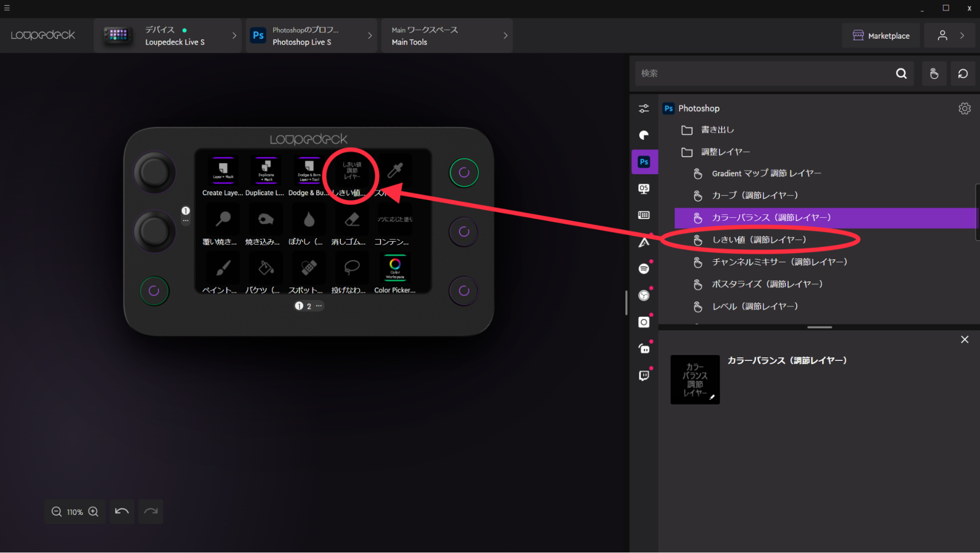Image resolution: width=980 pixels, height=553 pixels.
Task: Click the ぼかし blur tool button
Action: tap(309, 219)
